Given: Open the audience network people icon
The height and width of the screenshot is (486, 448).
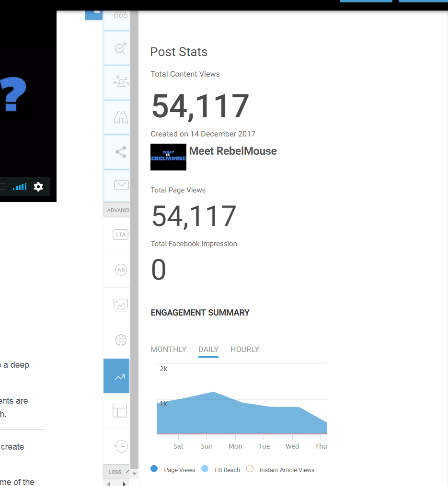Looking at the screenshot, I should click(x=120, y=82).
